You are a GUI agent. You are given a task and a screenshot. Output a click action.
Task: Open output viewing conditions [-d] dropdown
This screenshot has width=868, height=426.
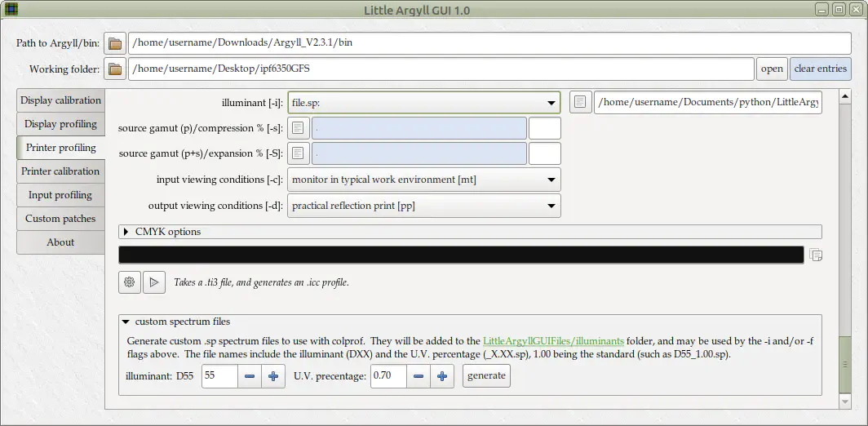click(424, 206)
